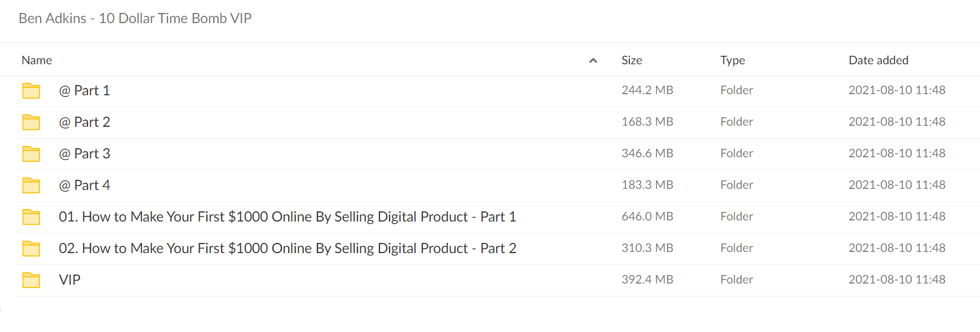Click the folder icon for @ Part 2
The width and height of the screenshot is (980, 332).
[x=31, y=122]
